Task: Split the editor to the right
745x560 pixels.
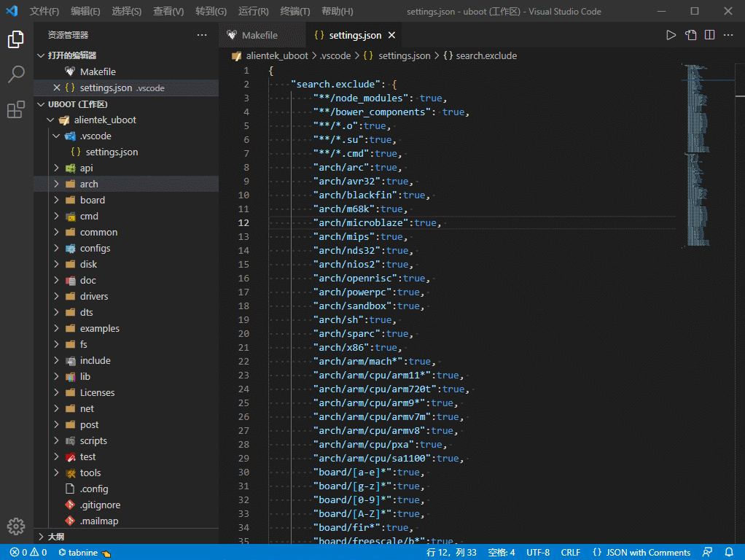Action: (709, 35)
